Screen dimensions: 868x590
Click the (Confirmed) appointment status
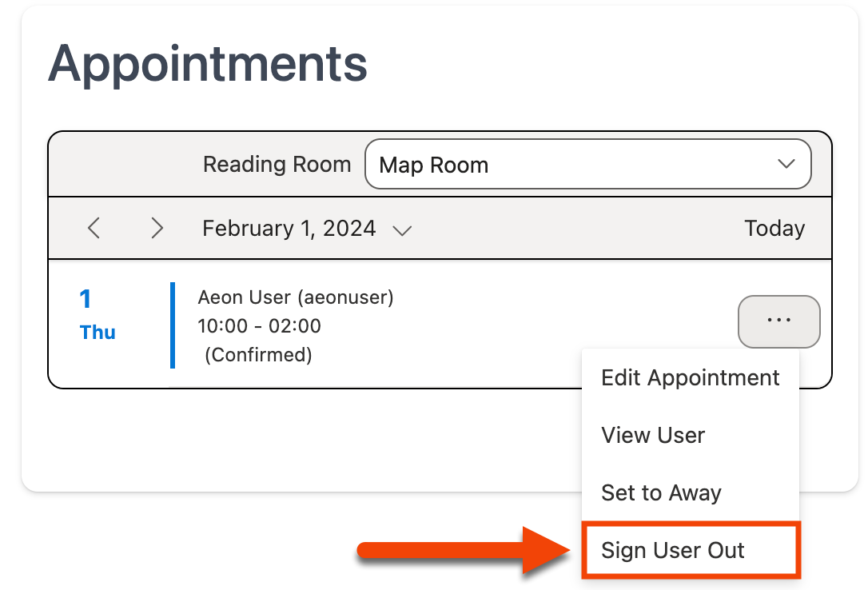coord(258,354)
